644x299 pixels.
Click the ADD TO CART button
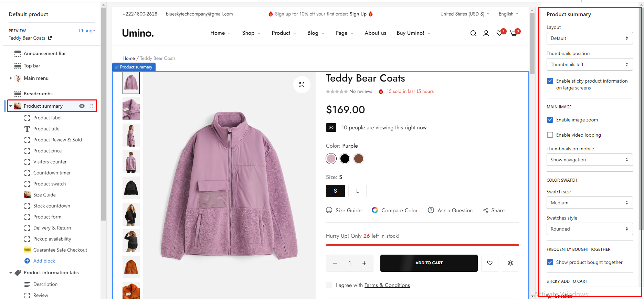point(429,263)
